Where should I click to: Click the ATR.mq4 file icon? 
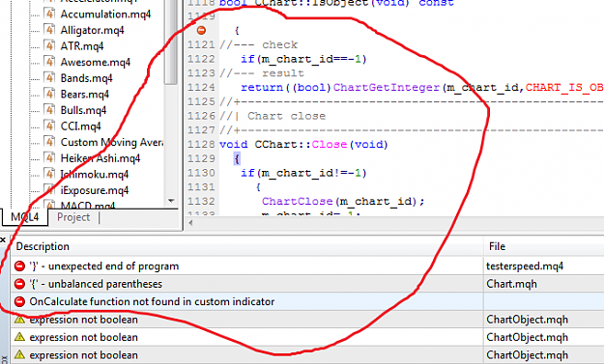pos(49,45)
